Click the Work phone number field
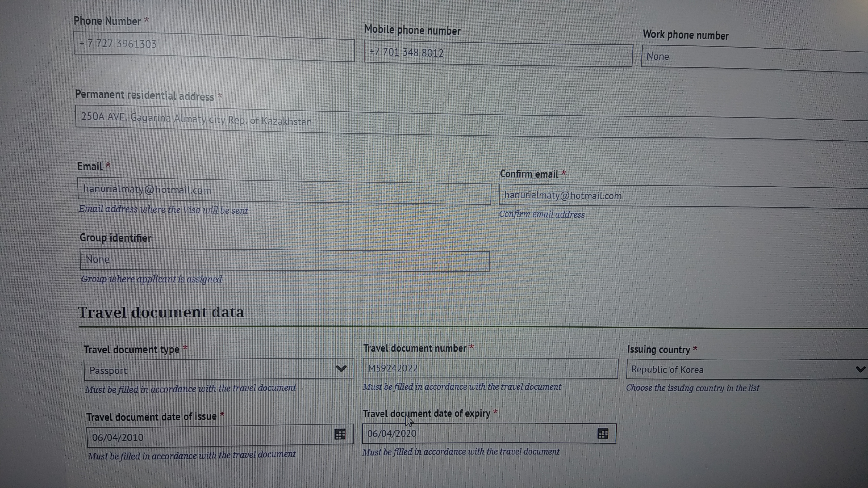Screen dimensions: 868x488 coord(754,59)
